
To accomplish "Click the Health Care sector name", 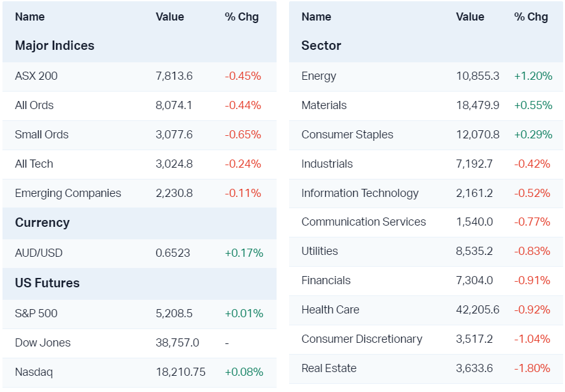I will pyautogui.click(x=330, y=310).
